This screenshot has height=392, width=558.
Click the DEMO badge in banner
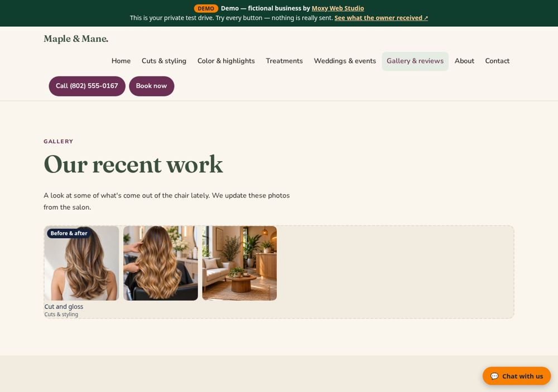(206, 8)
